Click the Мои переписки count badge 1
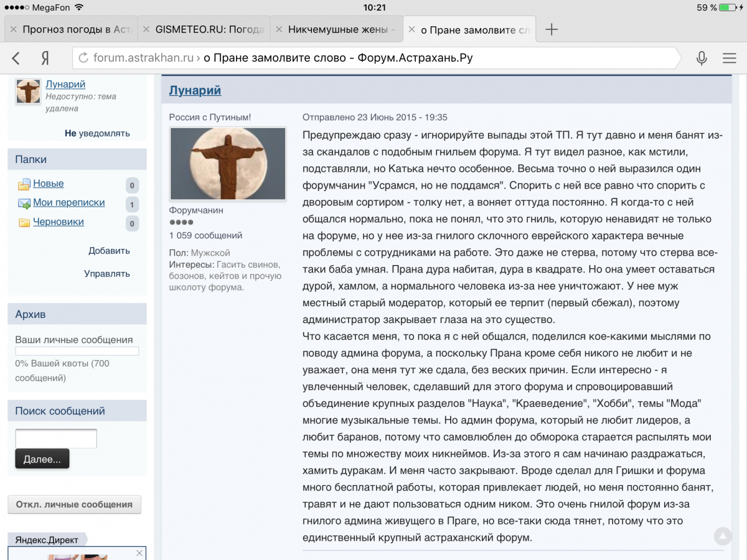Image resolution: width=747 pixels, height=560 pixels. click(x=132, y=204)
